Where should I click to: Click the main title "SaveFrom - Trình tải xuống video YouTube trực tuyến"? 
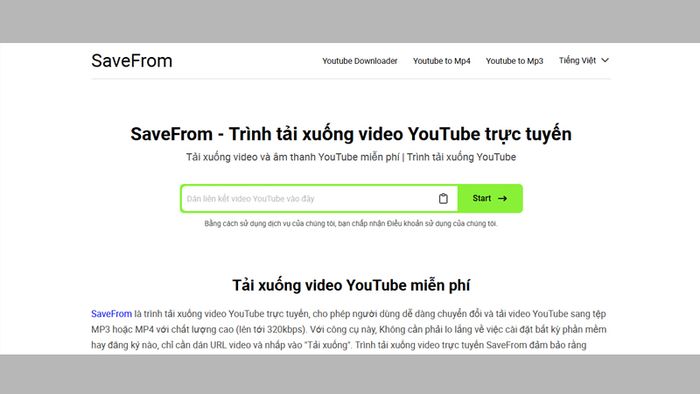[x=351, y=134]
